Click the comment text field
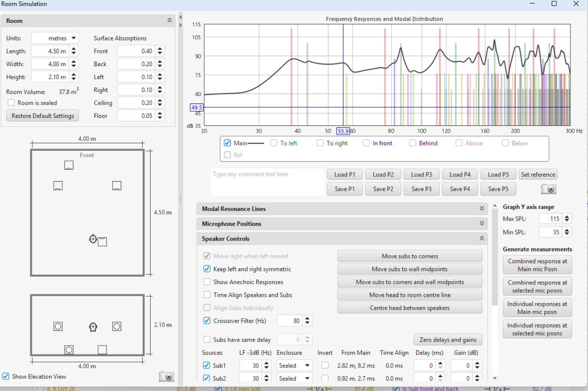The width and height of the screenshot is (588, 391). [x=267, y=182]
